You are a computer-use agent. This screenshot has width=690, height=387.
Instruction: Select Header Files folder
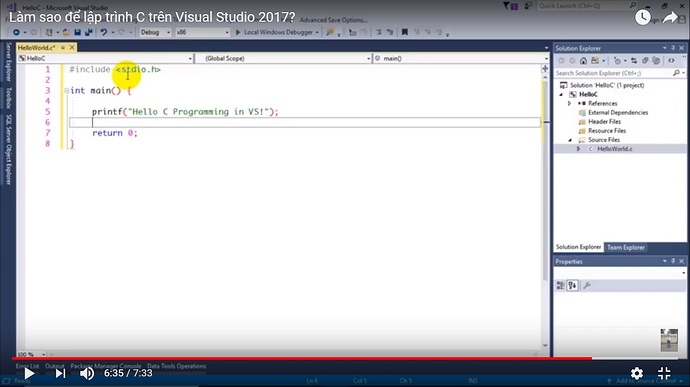604,122
